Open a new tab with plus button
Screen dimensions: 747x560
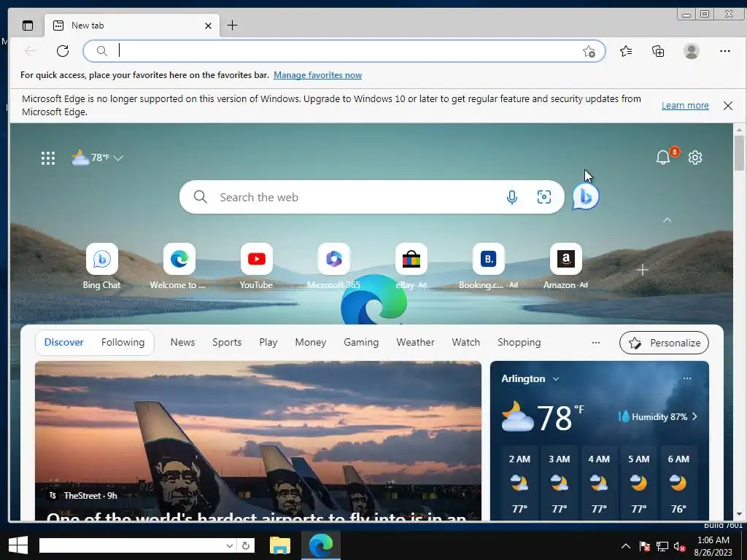coord(232,26)
